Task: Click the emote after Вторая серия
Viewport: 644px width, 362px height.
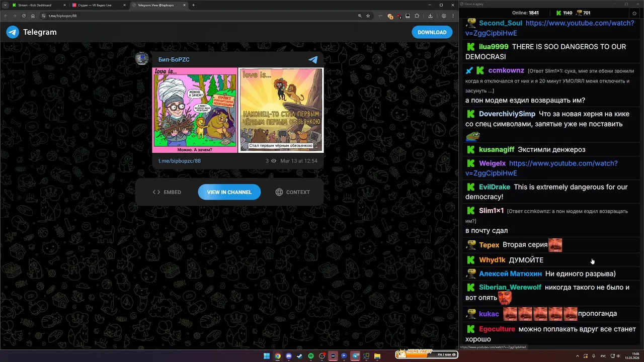Action: coord(555,245)
